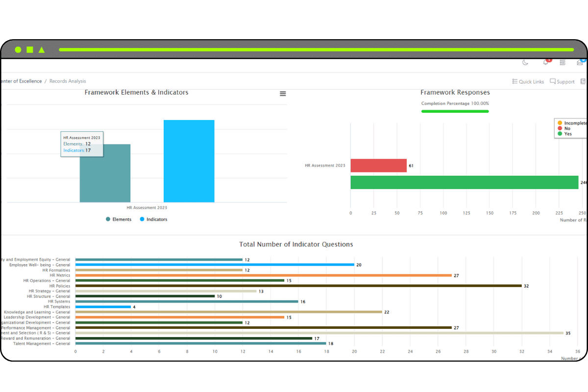This screenshot has width=588, height=392.
Task: Click the blue Indicators bar in the column chart
Action: click(189, 161)
